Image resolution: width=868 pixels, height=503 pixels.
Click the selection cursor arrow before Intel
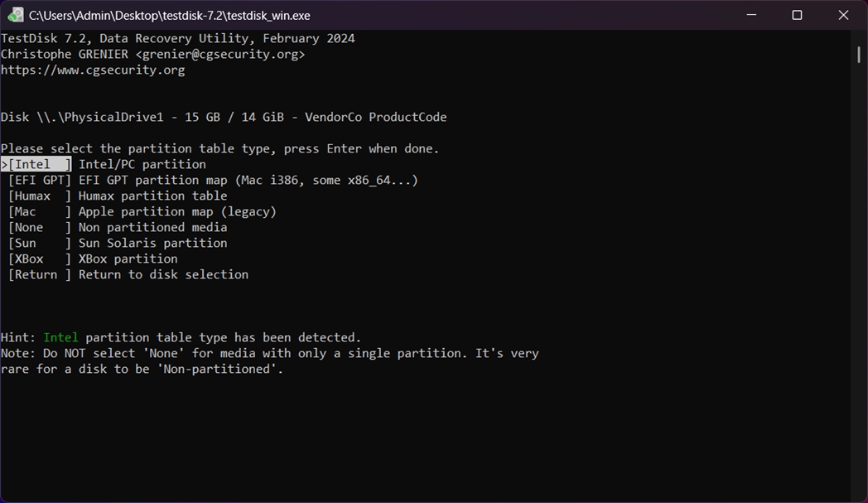3,164
